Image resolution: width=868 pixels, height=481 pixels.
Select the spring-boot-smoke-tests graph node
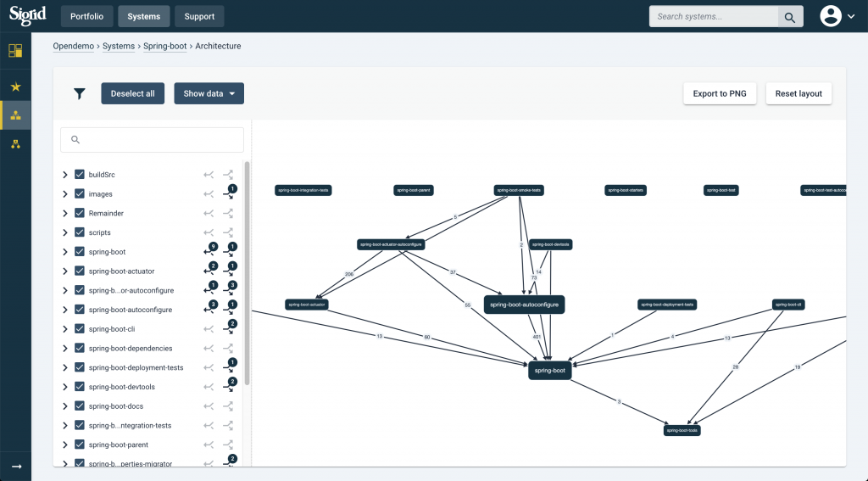519,190
